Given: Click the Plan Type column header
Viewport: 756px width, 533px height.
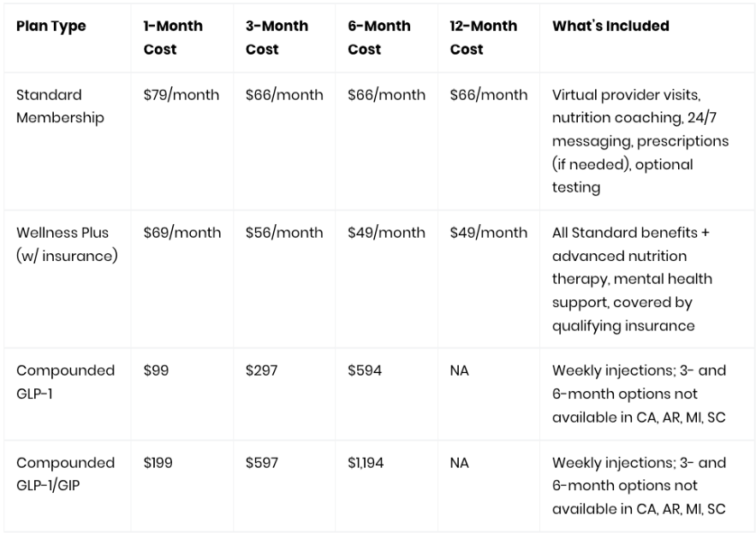Looking at the screenshot, I should click(51, 26).
